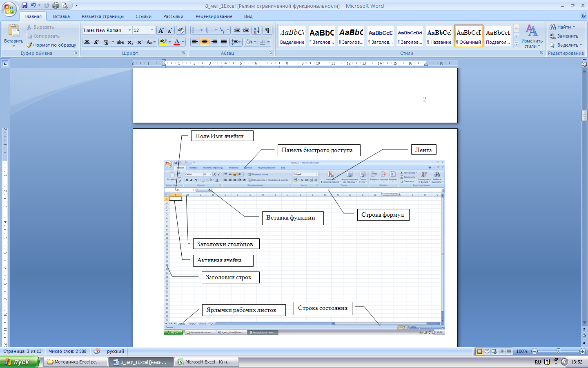Screen dimensions: 588x368
Task: Open Изменить стили gallery options
Action: point(532,36)
